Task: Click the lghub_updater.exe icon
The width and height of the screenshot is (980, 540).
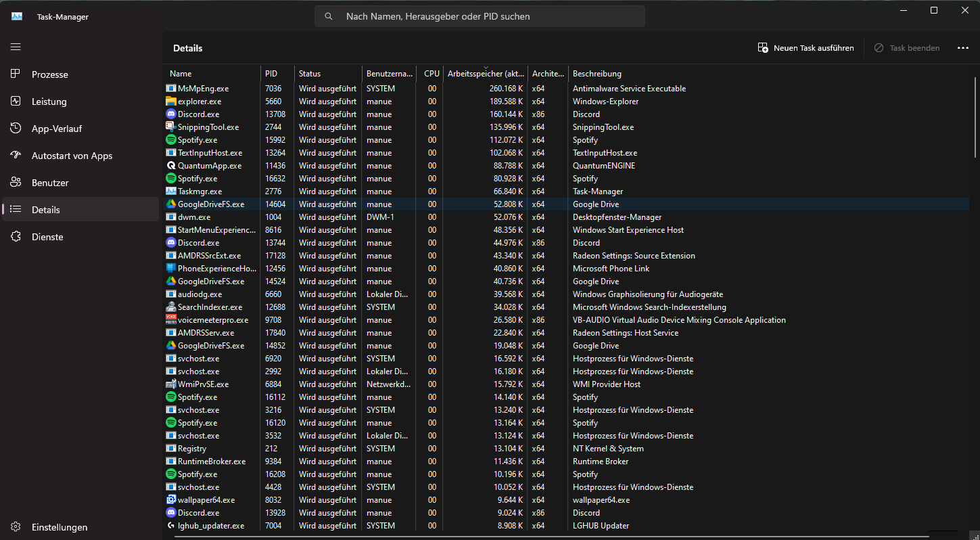Action: [171, 526]
